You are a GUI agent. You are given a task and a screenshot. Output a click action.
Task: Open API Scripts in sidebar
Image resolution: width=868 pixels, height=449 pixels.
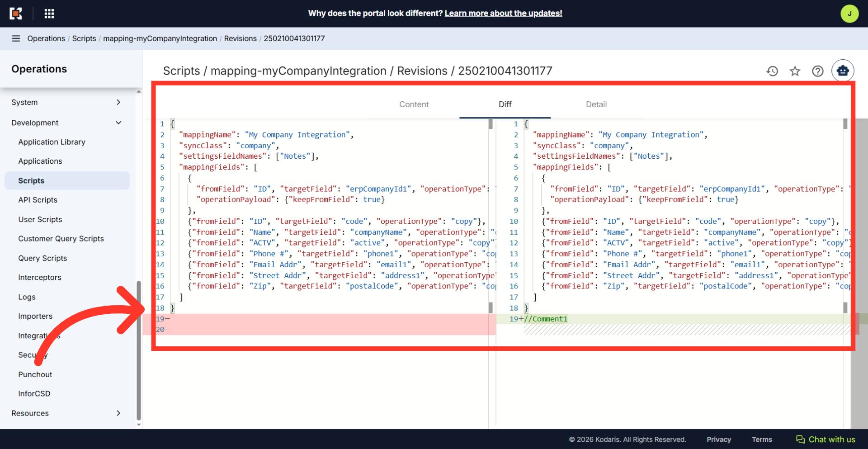pos(38,200)
